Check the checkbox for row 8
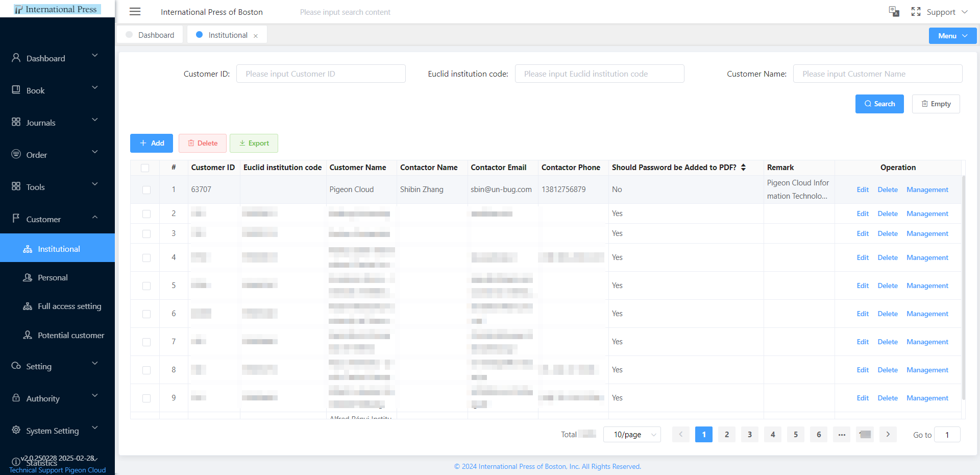Image resolution: width=980 pixels, height=475 pixels. coord(146,370)
